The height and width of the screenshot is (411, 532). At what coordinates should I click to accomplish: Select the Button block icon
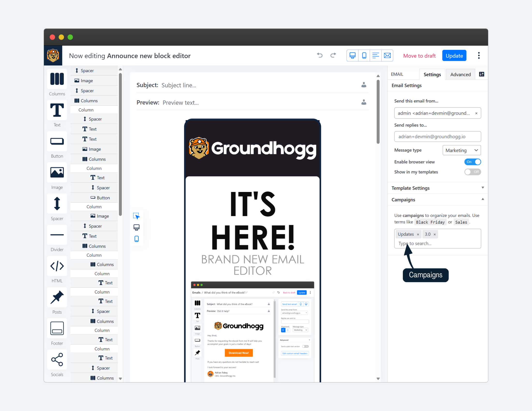point(57,141)
